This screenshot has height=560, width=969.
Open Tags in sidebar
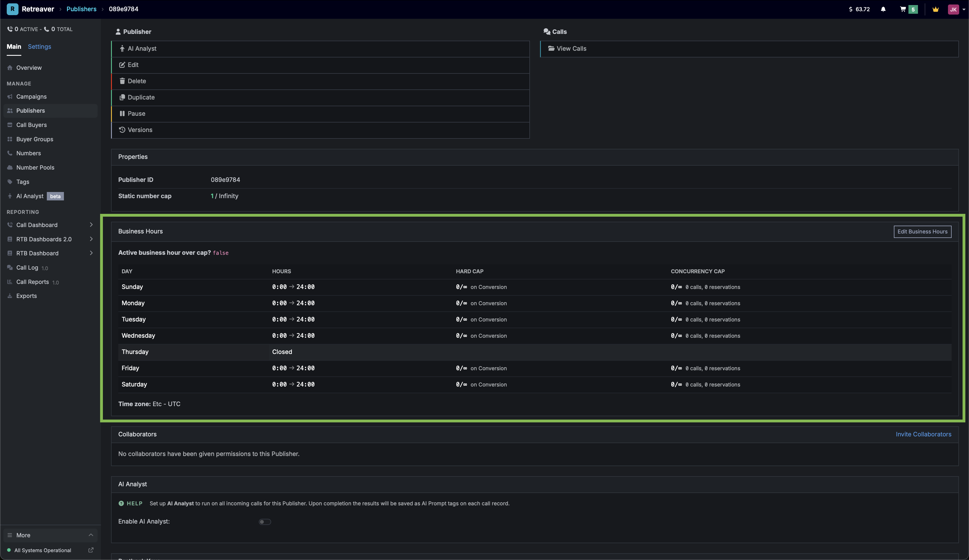pos(50,182)
